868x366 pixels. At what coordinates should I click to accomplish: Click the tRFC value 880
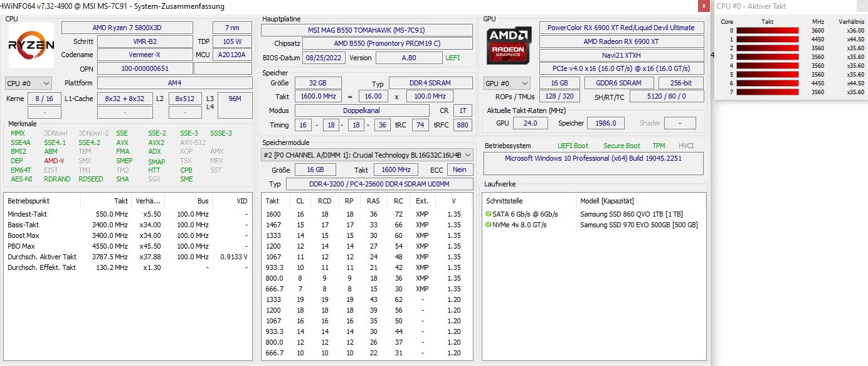463,125
